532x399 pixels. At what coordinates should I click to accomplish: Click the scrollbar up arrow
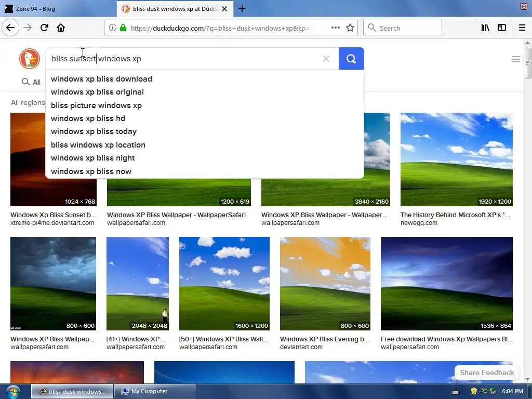tap(527, 43)
